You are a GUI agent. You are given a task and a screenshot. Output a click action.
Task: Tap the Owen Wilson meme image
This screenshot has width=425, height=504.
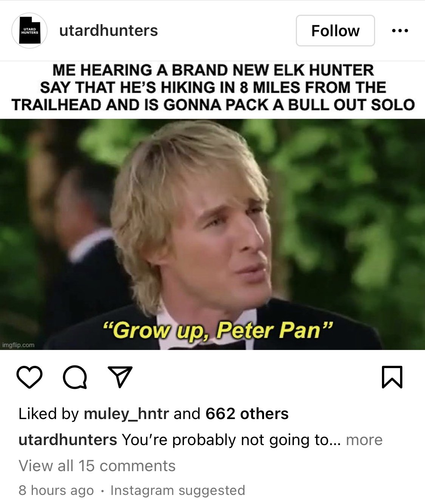[212, 234]
